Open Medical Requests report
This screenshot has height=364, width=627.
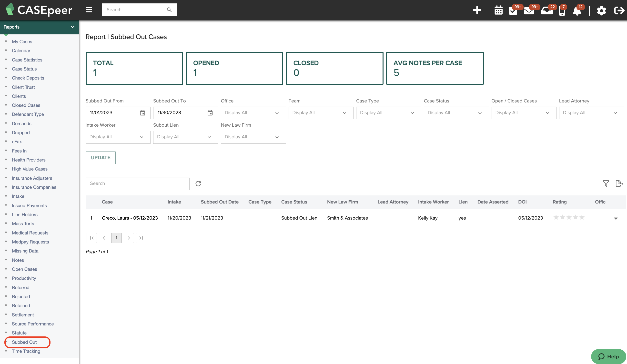pyautogui.click(x=30, y=233)
